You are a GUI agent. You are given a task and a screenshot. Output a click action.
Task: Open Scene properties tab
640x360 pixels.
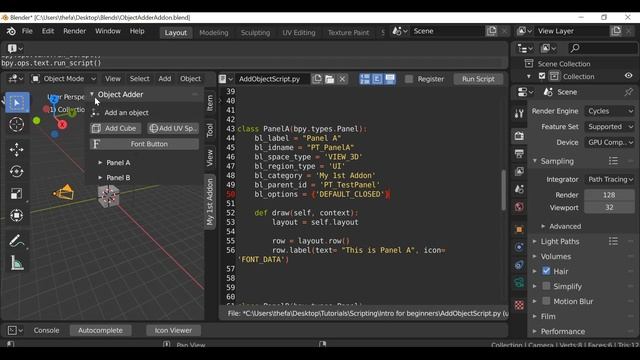[x=519, y=189]
